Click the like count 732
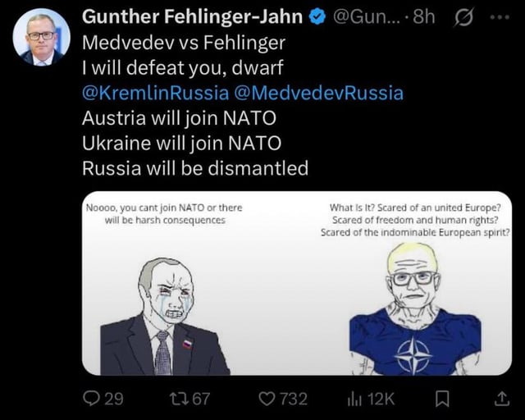525x420 pixels. click(x=293, y=399)
